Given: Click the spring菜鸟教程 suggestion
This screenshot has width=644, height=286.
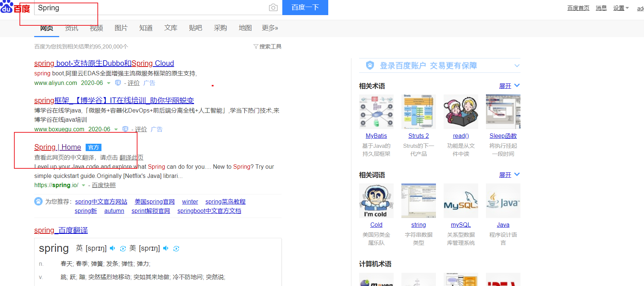Looking at the screenshot, I should point(225,201).
